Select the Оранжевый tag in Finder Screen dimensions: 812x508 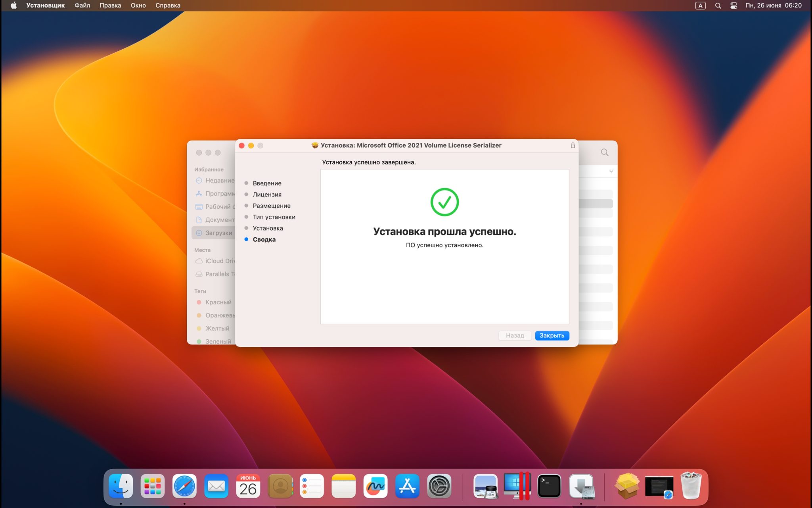tap(215, 316)
